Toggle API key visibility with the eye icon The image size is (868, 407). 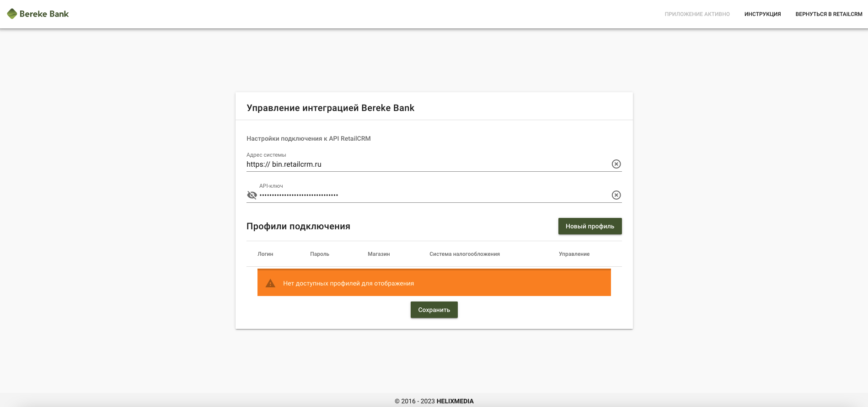[x=252, y=195]
